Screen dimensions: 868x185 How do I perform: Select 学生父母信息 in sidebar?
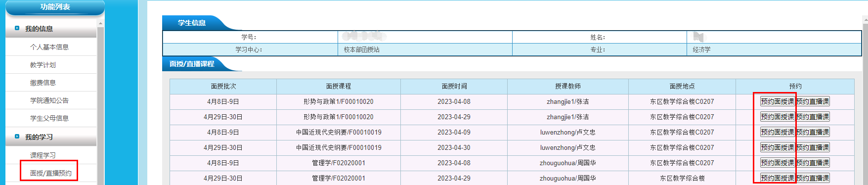[49, 118]
